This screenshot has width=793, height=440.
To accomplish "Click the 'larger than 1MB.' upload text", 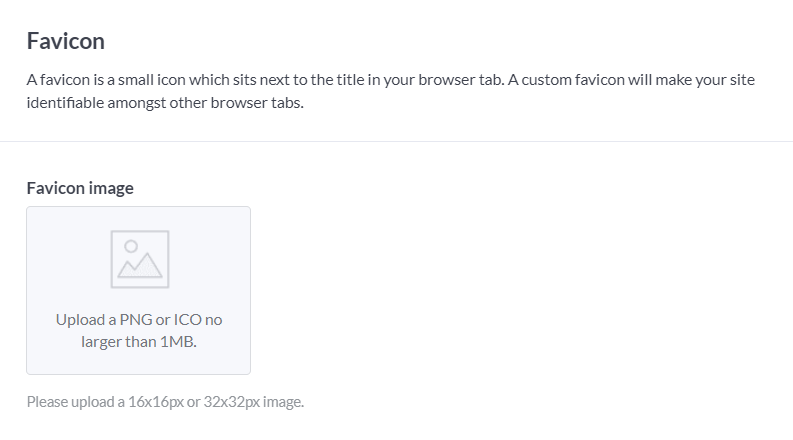I will (139, 342).
